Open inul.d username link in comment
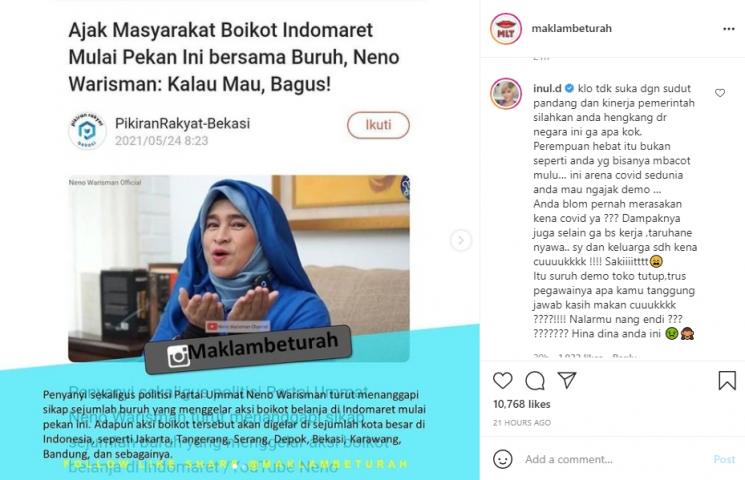Screen dimensions: 745x480 coord(547,88)
